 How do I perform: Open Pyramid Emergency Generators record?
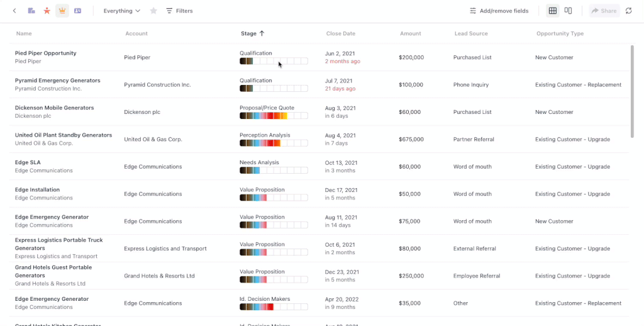click(x=57, y=81)
